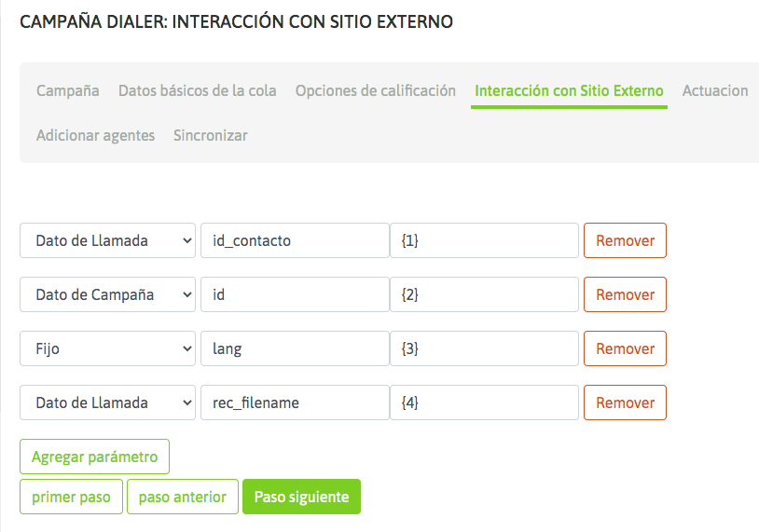Click the {2} value field
The image size is (759, 532).
point(485,294)
